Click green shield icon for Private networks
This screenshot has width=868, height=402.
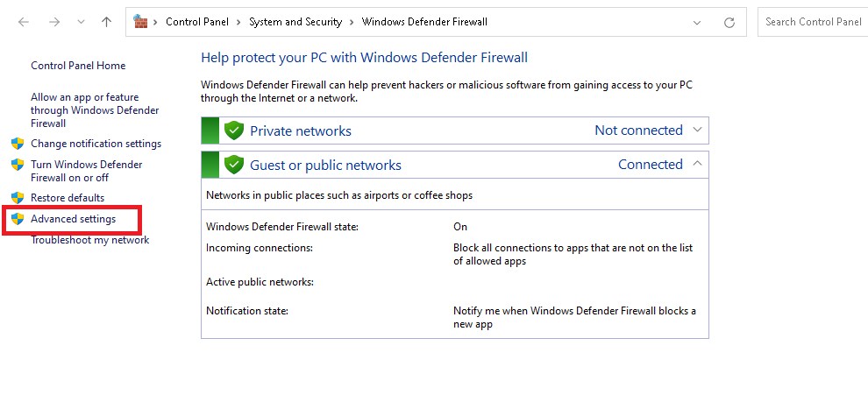235,131
